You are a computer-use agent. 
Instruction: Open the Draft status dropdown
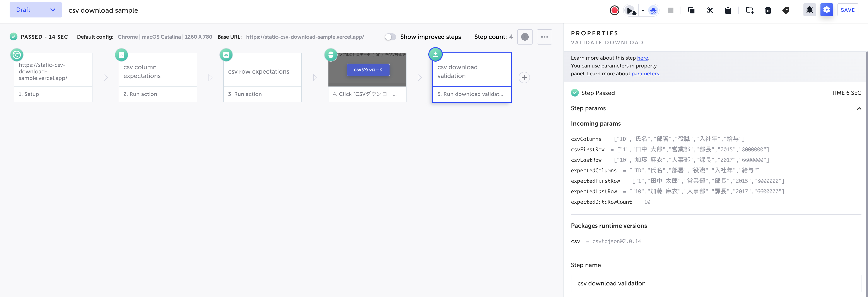[x=36, y=10]
